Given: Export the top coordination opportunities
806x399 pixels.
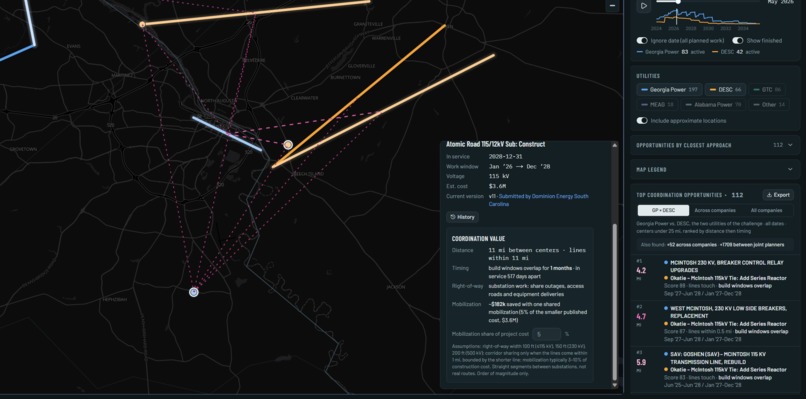Looking at the screenshot, I should point(778,195).
